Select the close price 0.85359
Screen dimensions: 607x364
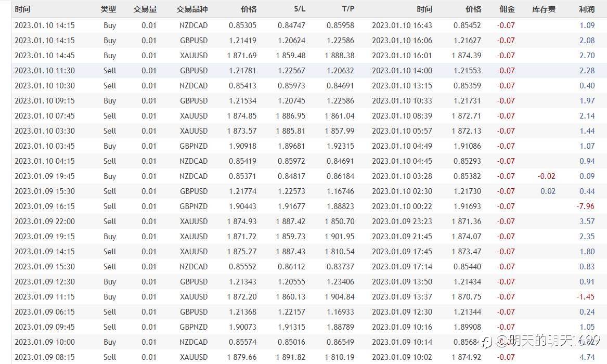pyautogui.click(x=467, y=86)
